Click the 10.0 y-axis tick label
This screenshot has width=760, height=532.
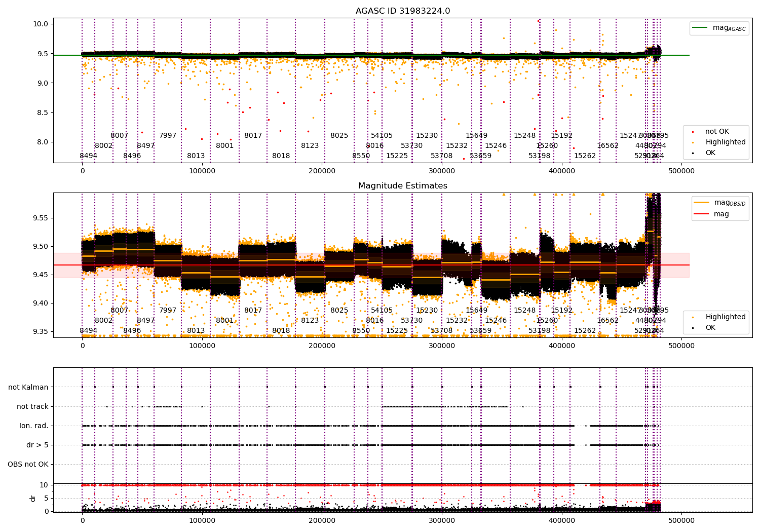(x=41, y=24)
